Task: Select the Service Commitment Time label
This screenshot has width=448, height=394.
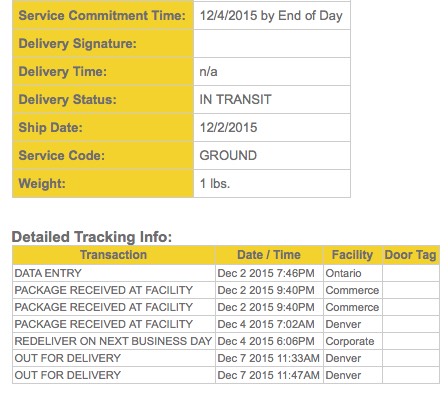Action: [102, 16]
